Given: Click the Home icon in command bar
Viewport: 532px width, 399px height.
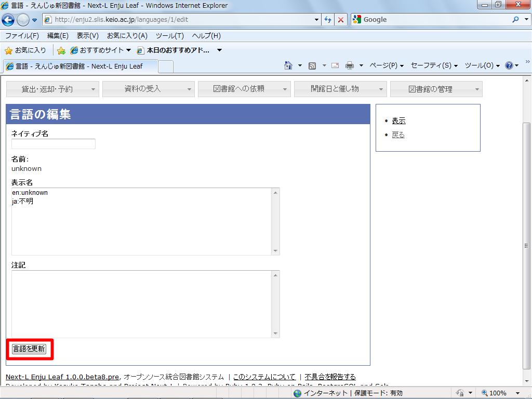Looking at the screenshot, I should (288, 65).
